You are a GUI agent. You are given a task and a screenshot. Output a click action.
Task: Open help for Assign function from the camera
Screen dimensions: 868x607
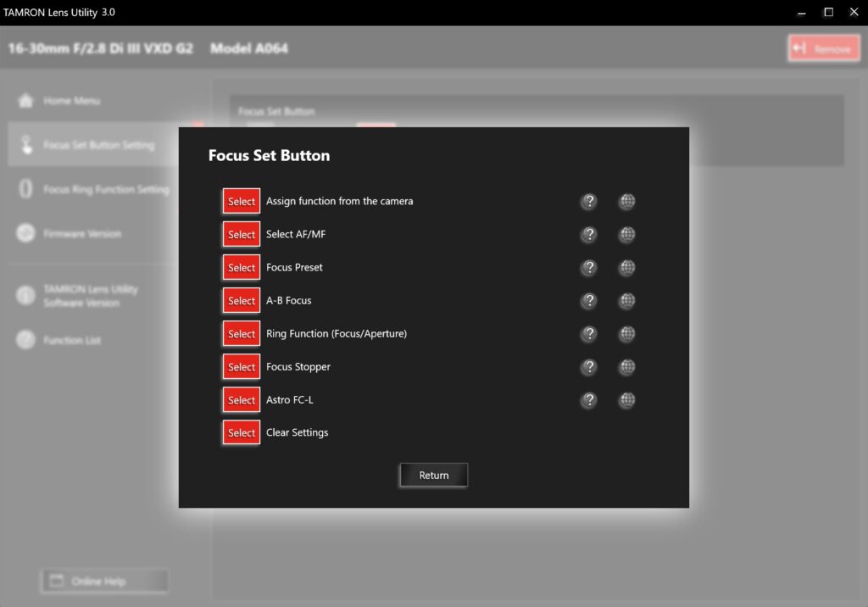click(589, 201)
